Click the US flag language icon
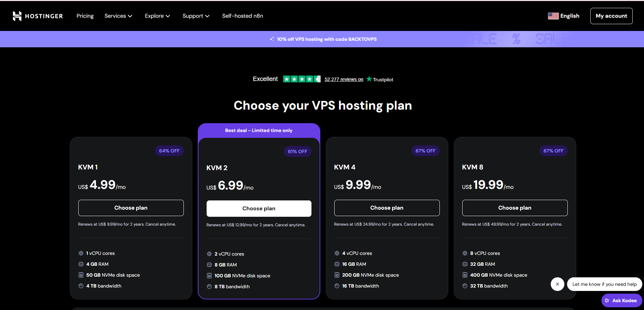This screenshot has height=310, width=644. coord(553,16)
